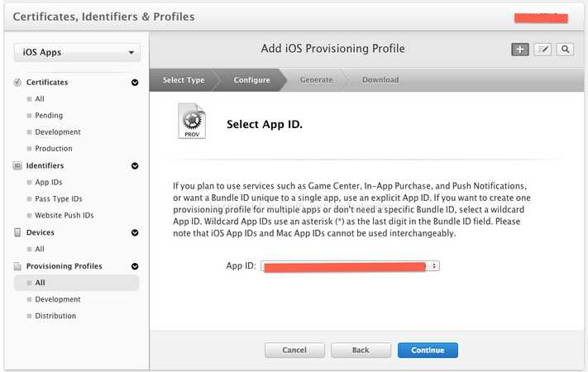Click the Certificates section icon

point(17,82)
